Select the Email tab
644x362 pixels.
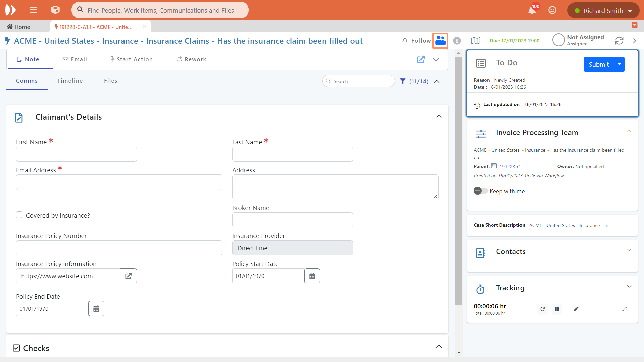(x=75, y=59)
